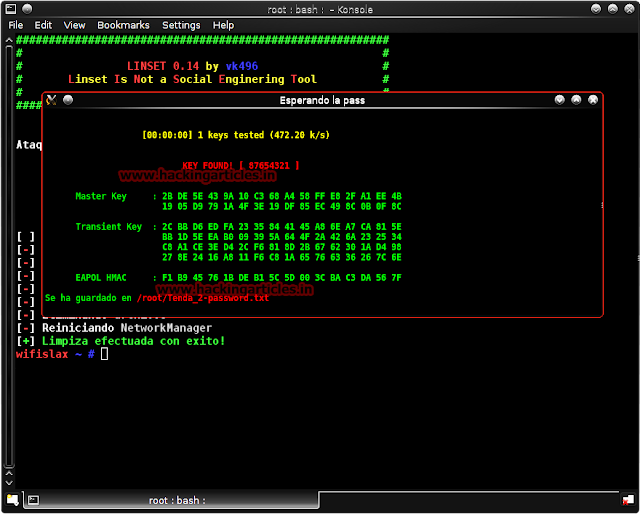Click the 'root : bash : – Konsole' title text

coord(320,9)
